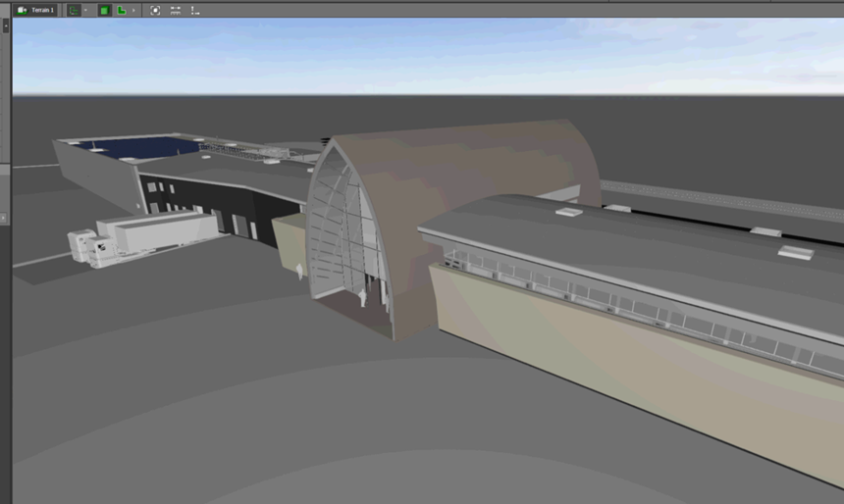Click the zoom extents frame icon

point(155,10)
